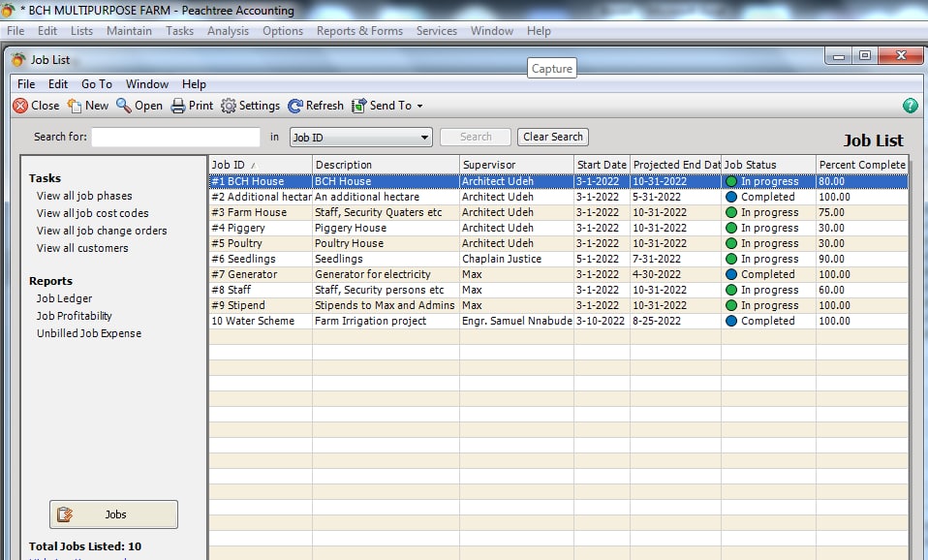Open View all job phases link
Screen dimensions: 928x560
click(84, 196)
